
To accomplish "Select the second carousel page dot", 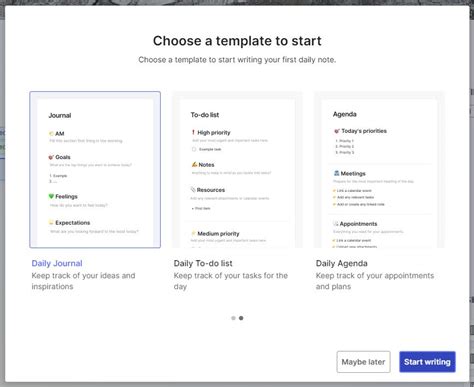I will point(241,318).
